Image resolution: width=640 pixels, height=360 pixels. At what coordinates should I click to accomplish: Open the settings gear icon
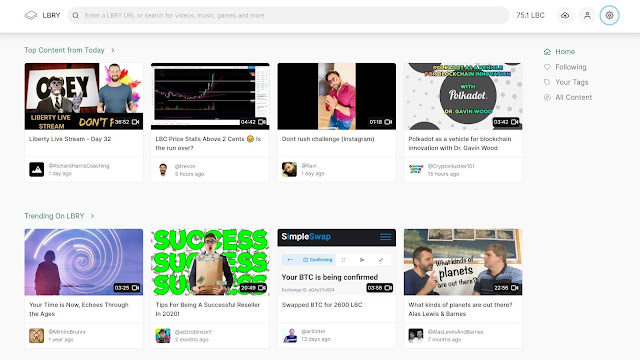tap(609, 16)
